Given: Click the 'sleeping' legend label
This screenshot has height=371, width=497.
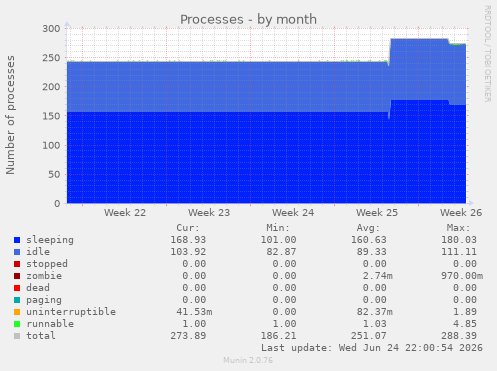Looking at the screenshot, I should point(50,240).
